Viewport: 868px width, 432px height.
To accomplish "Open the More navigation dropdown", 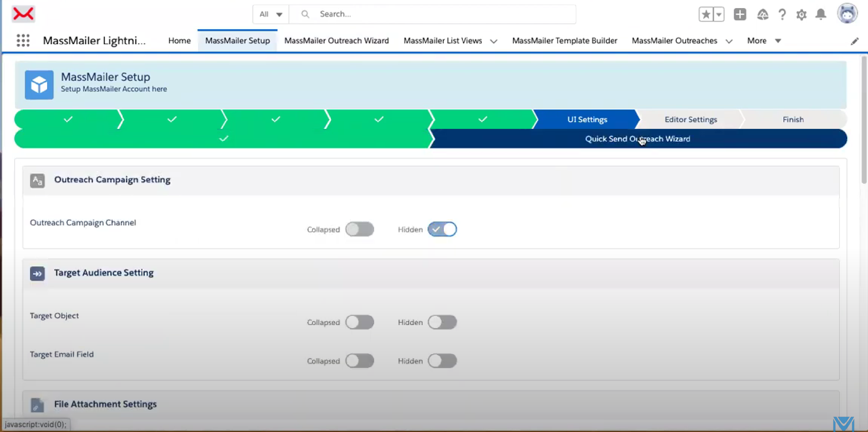I will [764, 41].
